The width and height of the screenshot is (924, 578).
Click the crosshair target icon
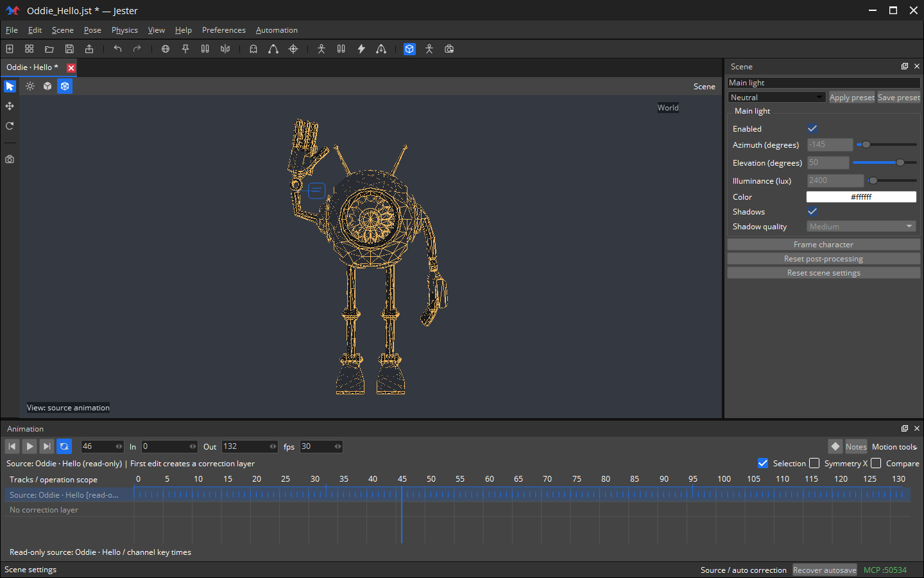[x=293, y=49]
